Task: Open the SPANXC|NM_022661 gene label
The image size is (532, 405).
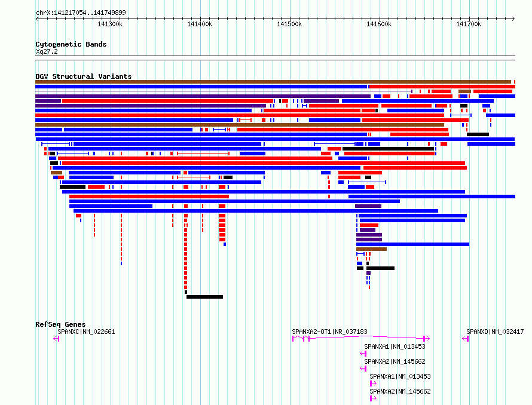Action: pyautogui.click(x=86, y=332)
